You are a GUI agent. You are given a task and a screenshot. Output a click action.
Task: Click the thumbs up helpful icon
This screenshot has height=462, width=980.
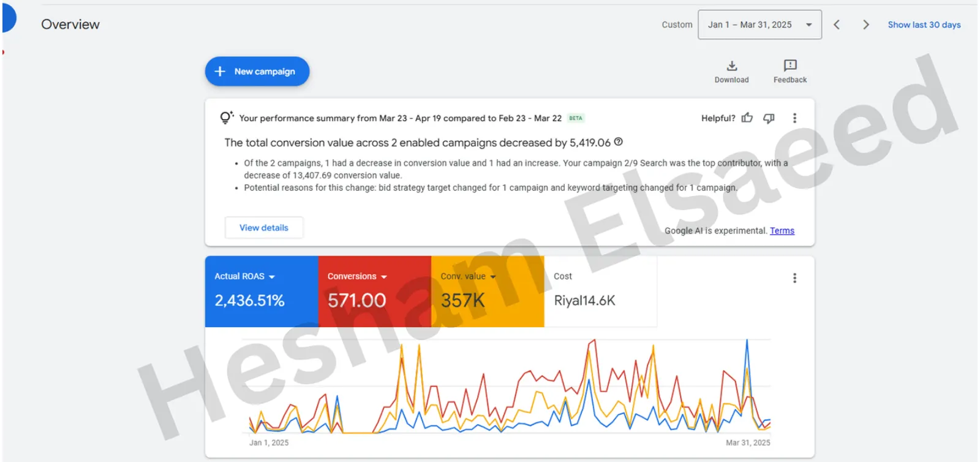tap(747, 118)
